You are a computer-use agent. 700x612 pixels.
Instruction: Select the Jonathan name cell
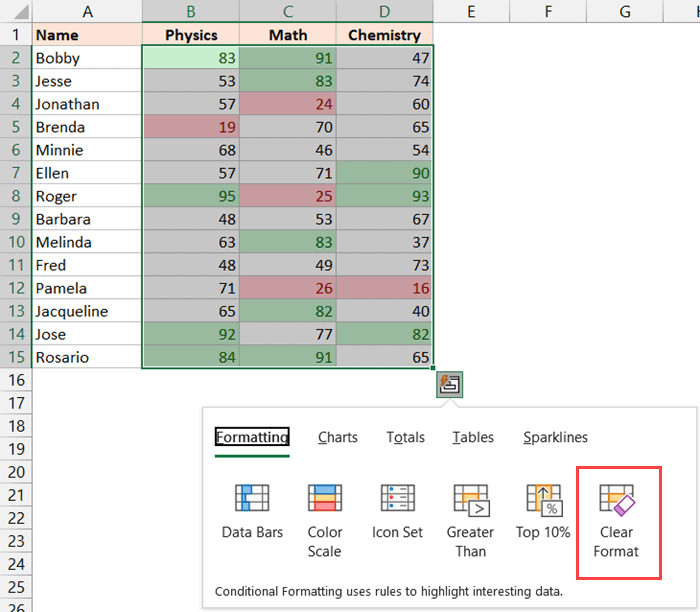coord(87,104)
